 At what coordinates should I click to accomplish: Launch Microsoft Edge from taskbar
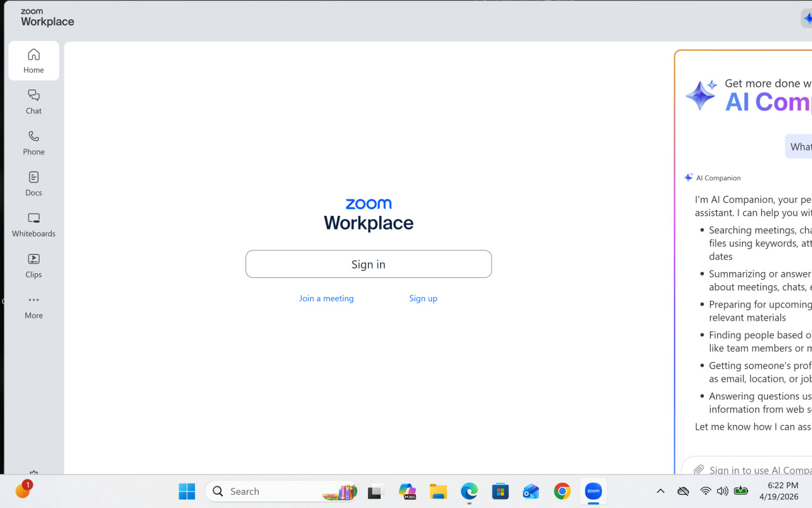pyautogui.click(x=469, y=491)
